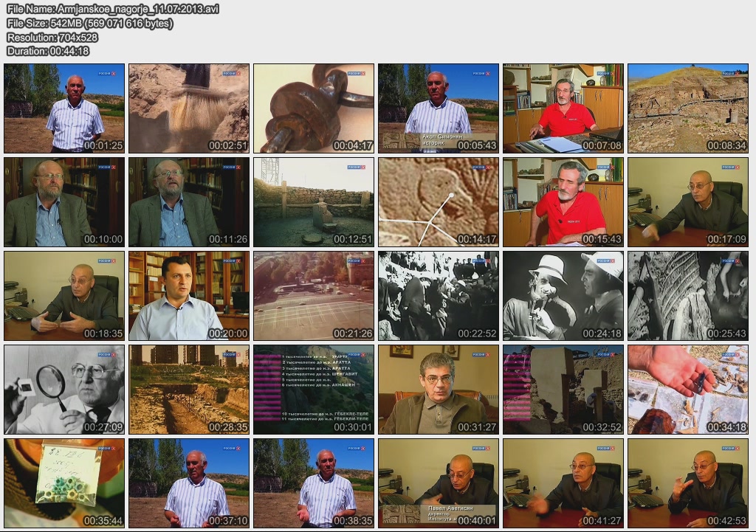
Task: Open the thumbnail timestamped 00:31:27
Action: pos(439,389)
